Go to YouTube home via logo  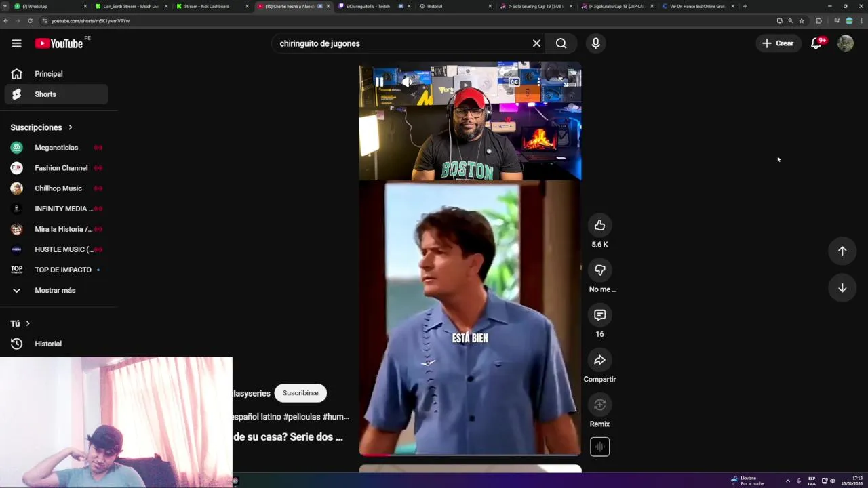(58, 43)
